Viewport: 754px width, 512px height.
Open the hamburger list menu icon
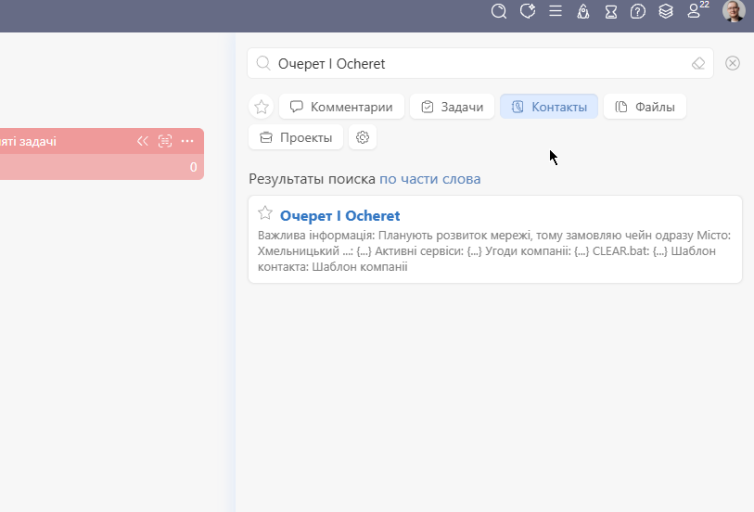point(555,11)
